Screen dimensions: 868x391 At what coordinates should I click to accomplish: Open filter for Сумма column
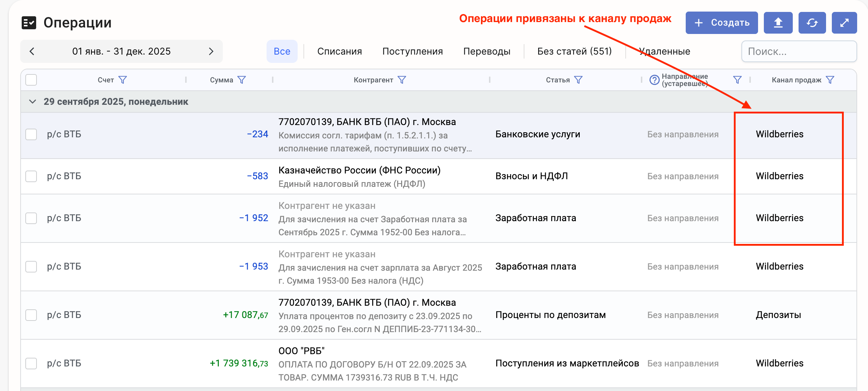(x=242, y=80)
